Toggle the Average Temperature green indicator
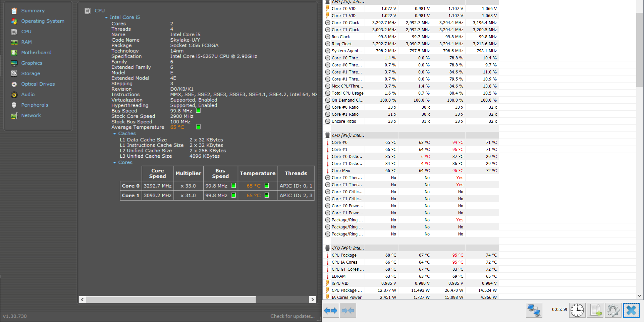Viewport: 644px width, 322px height. pos(198,127)
